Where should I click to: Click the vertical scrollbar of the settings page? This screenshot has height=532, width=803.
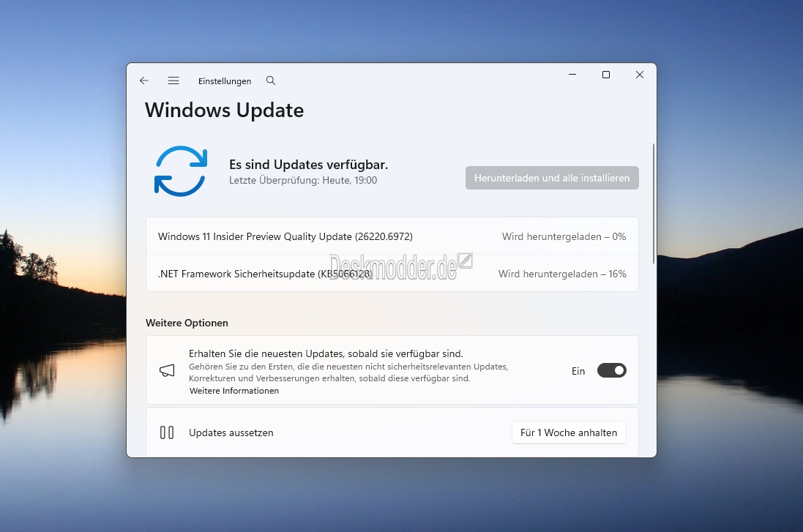(654, 203)
